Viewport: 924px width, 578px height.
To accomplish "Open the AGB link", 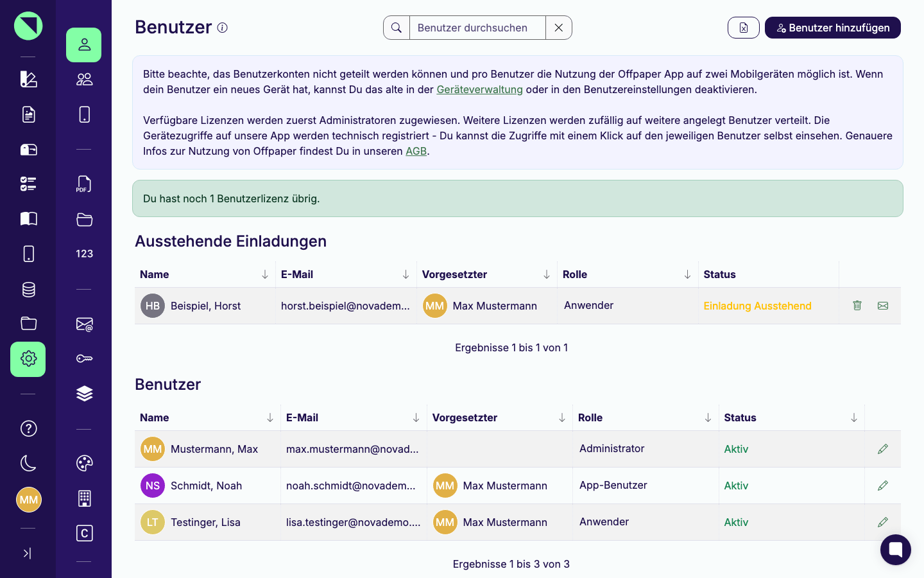I will [416, 151].
